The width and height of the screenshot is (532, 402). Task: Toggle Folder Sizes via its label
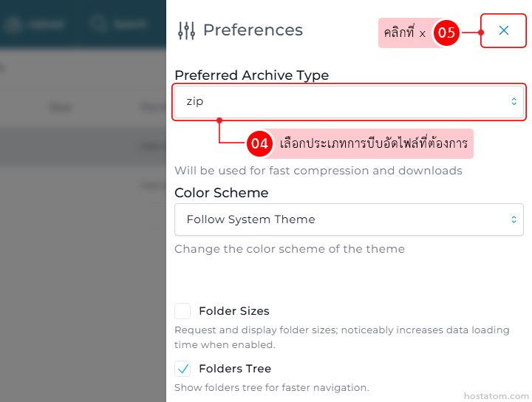coord(234,311)
